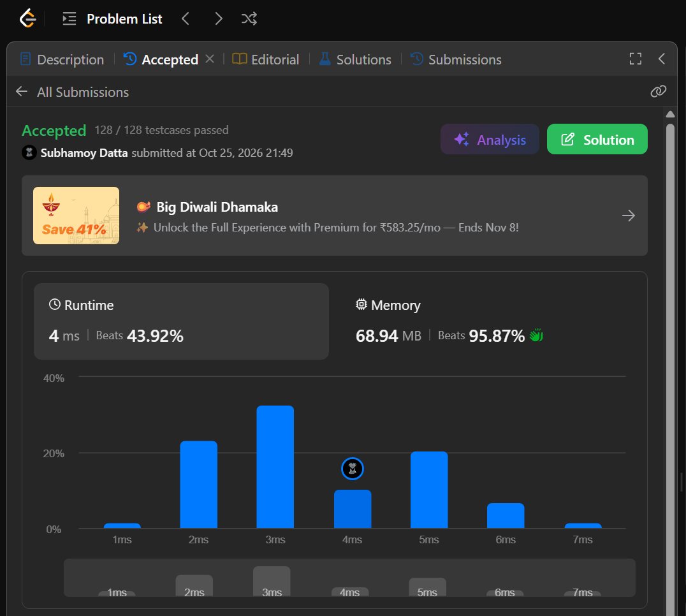Click the Subhamoy Datta avatar next to name

coord(29,152)
